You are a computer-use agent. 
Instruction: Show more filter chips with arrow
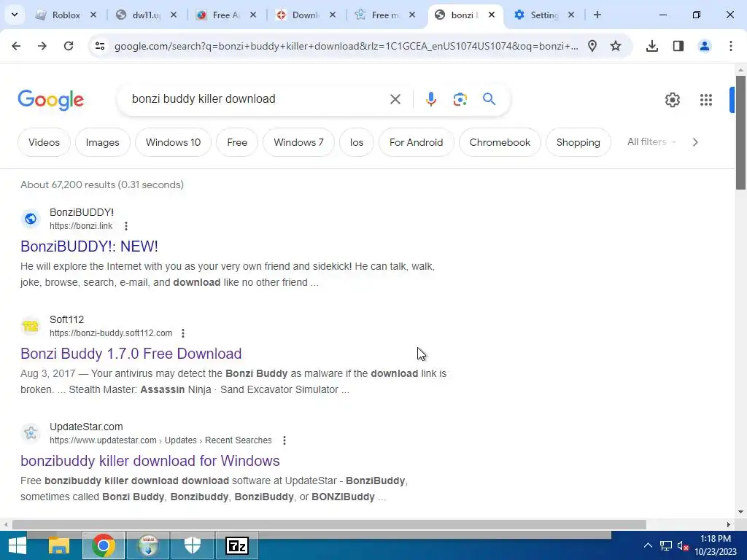pyautogui.click(x=695, y=142)
